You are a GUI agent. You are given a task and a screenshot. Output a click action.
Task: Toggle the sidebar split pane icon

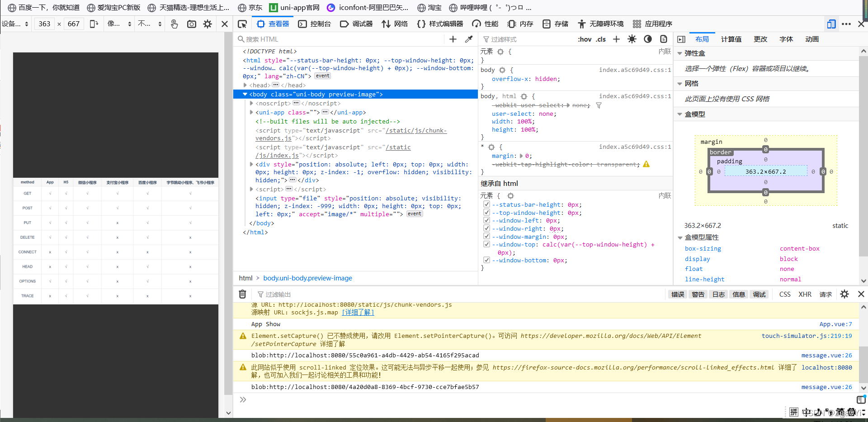[681, 39]
